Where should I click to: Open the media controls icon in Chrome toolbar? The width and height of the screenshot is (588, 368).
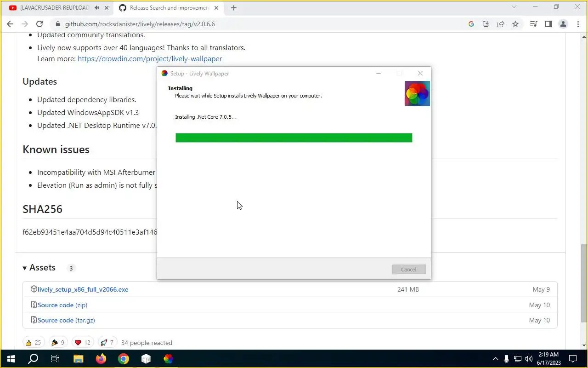533,24
